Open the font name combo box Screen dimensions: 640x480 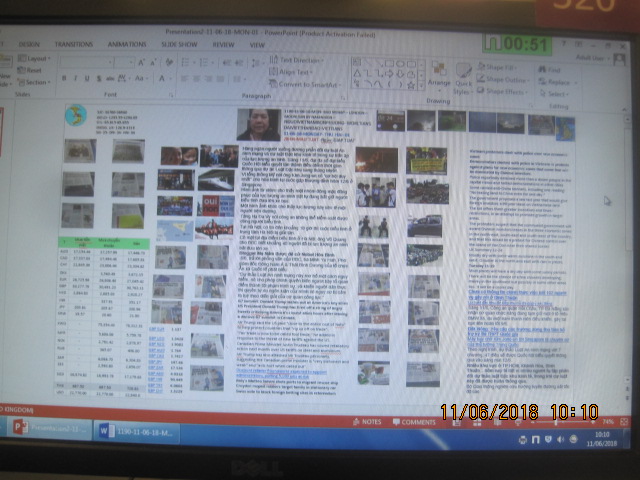(86, 62)
